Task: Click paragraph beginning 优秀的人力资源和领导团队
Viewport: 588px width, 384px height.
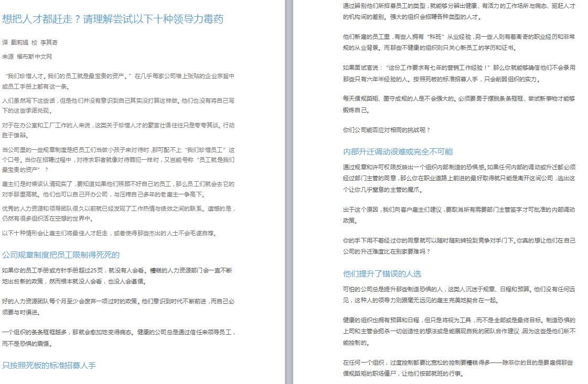Action: pos(118,213)
